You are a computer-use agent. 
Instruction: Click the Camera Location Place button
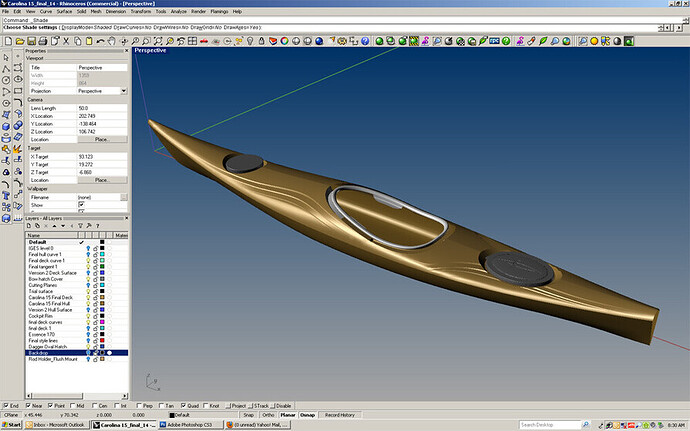(x=102, y=140)
